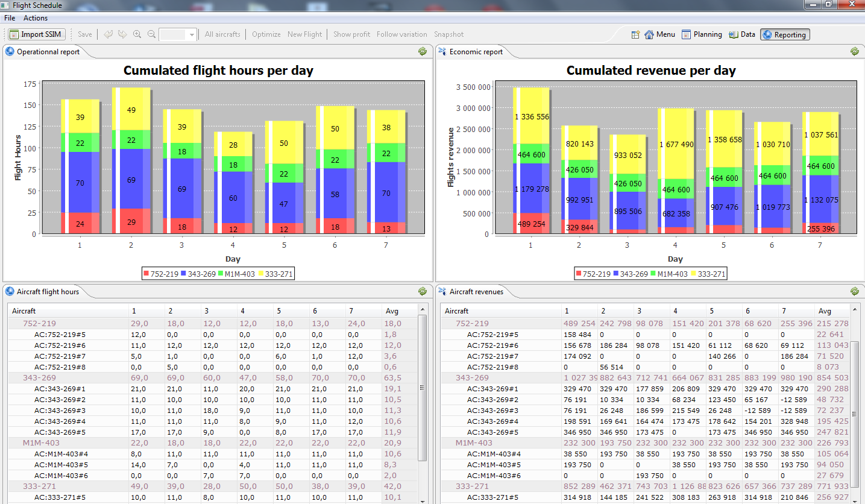Screen dimensions: 865x504
Task: Refresh the Operationnal report chart
Action: click(x=423, y=52)
